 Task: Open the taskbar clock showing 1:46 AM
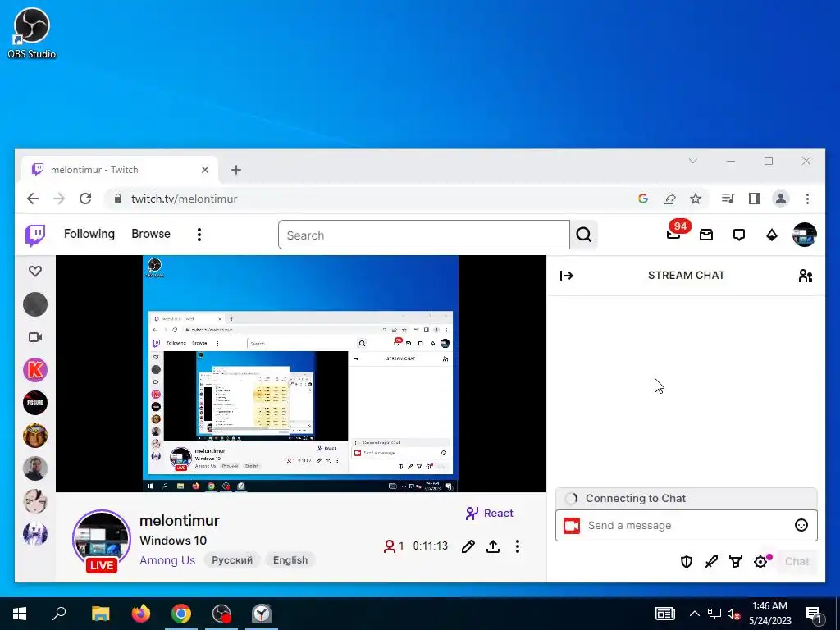coord(769,614)
